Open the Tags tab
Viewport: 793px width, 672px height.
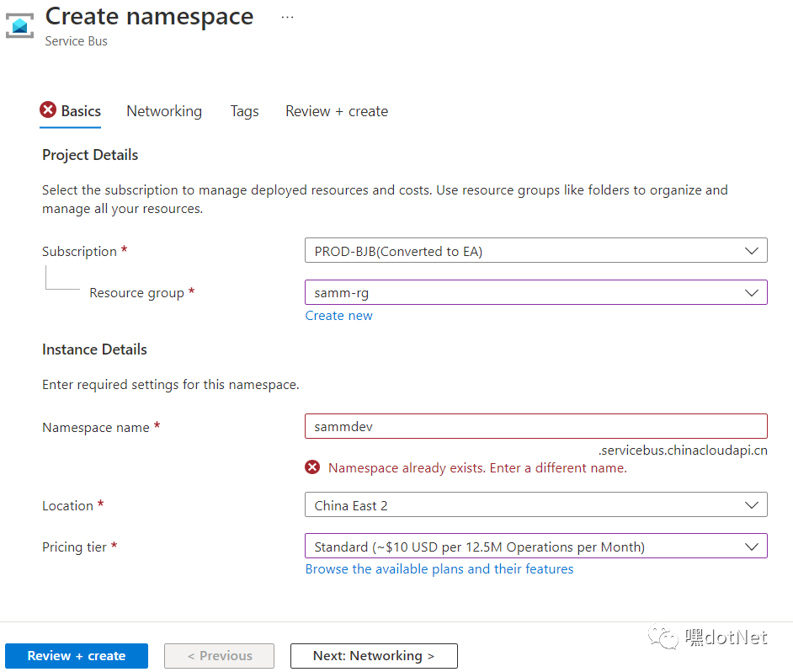point(244,111)
